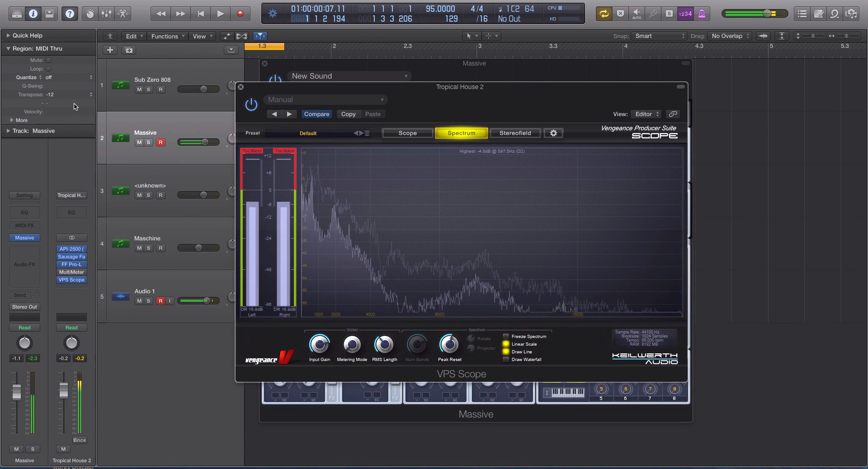Toggle the metronome click icon
The width and height of the screenshot is (868, 469).
tap(702, 14)
